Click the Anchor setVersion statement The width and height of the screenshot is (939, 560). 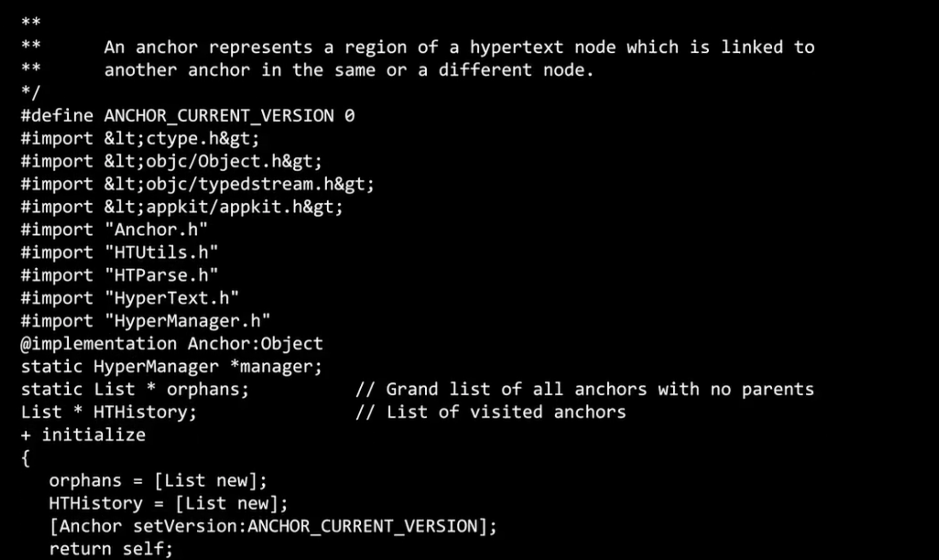click(x=273, y=526)
